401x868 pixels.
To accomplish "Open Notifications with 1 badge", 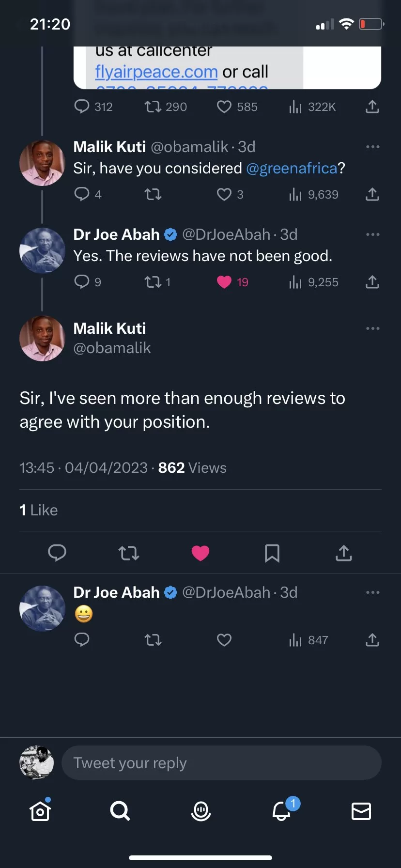I will click(x=282, y=811).
